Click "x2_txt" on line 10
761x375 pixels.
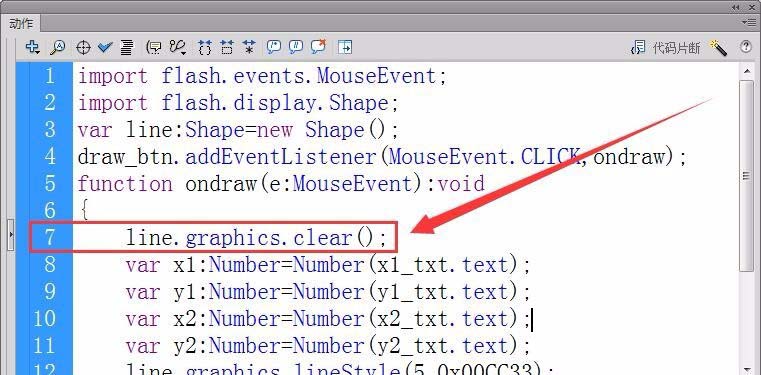pyautogui.click(x=412, y=319)
